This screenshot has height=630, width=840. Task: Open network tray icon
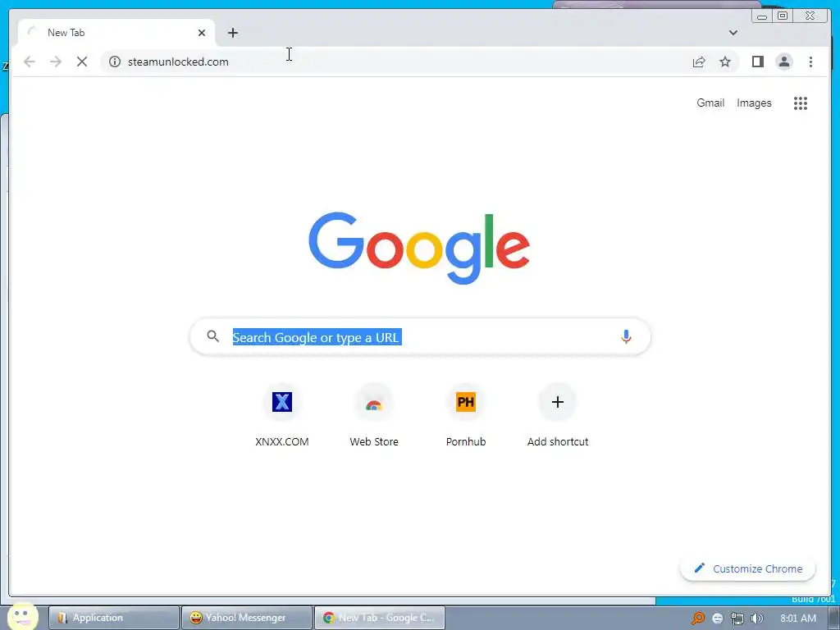(737, 619)
